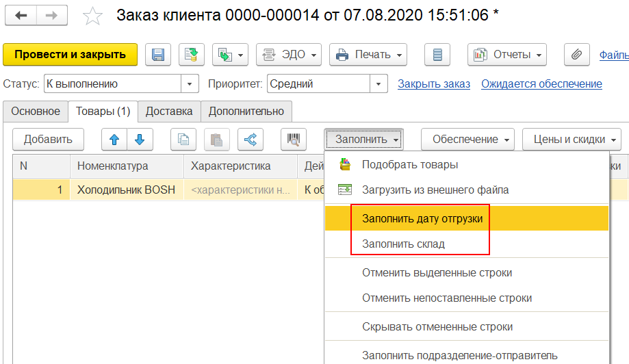The width and height of the screenshot is (629, 364).
Task: Click the save document floppy icon
Action: click(x=158, y=55)
